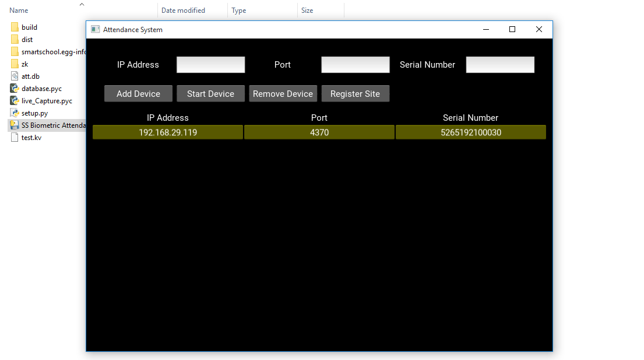Select the Serial Number input box
The width and height of the screenshot is (644, 360).
(499, 65)
